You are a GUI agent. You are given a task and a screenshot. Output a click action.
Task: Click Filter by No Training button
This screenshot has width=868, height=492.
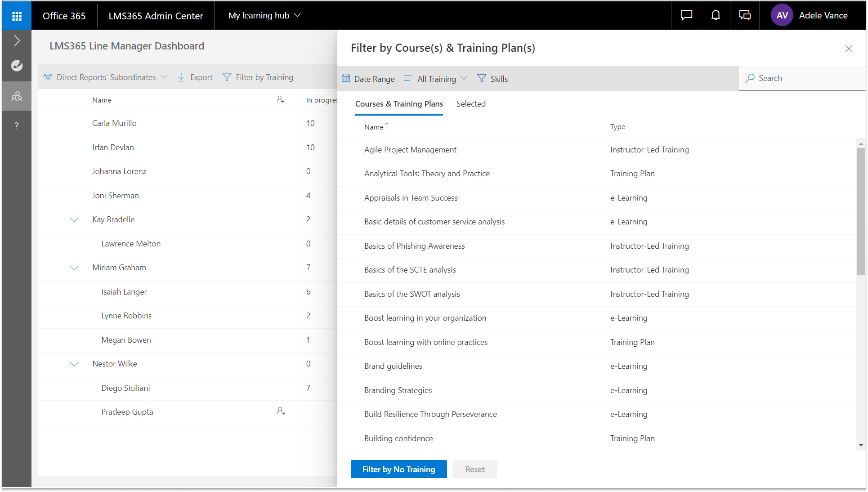click(x=398, y=469)
